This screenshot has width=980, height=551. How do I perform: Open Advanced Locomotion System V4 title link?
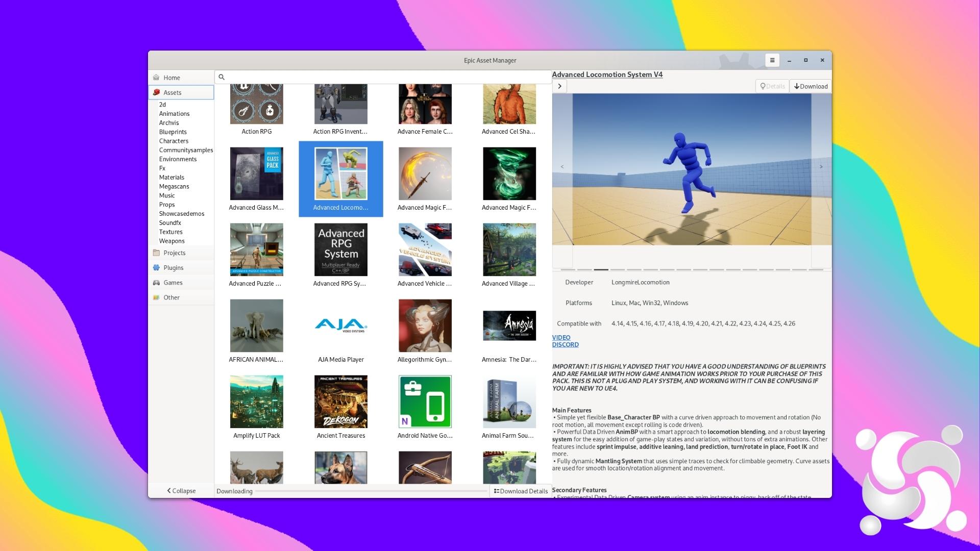coord(607,74)
